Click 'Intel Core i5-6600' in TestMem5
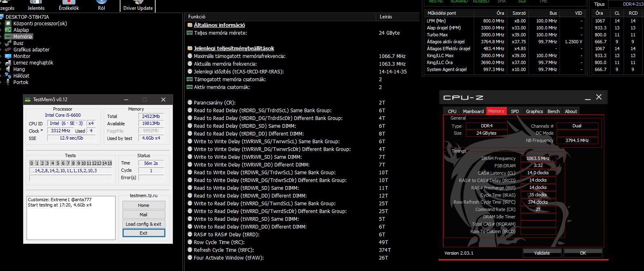644x271 pixels. click(x=63, y=115)
